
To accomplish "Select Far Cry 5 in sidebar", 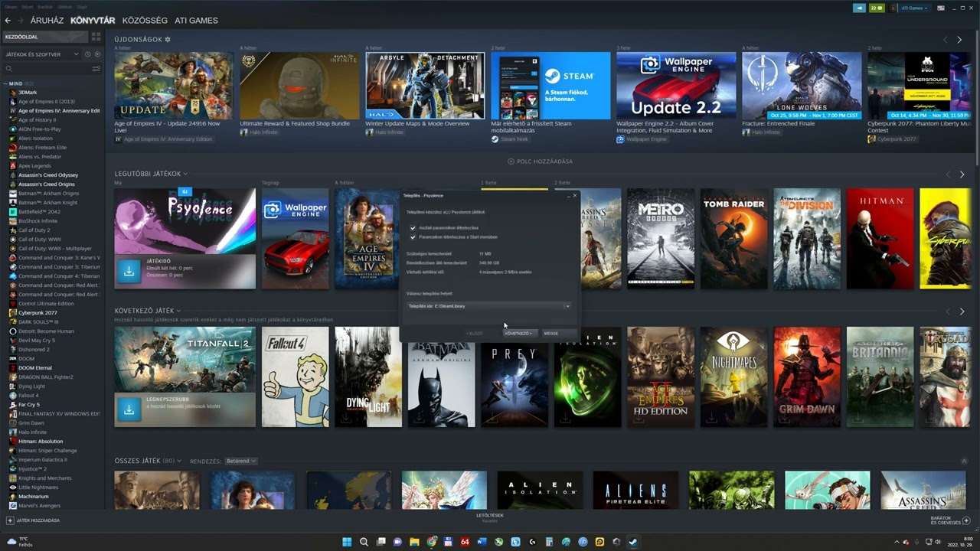I will point(28,405).
